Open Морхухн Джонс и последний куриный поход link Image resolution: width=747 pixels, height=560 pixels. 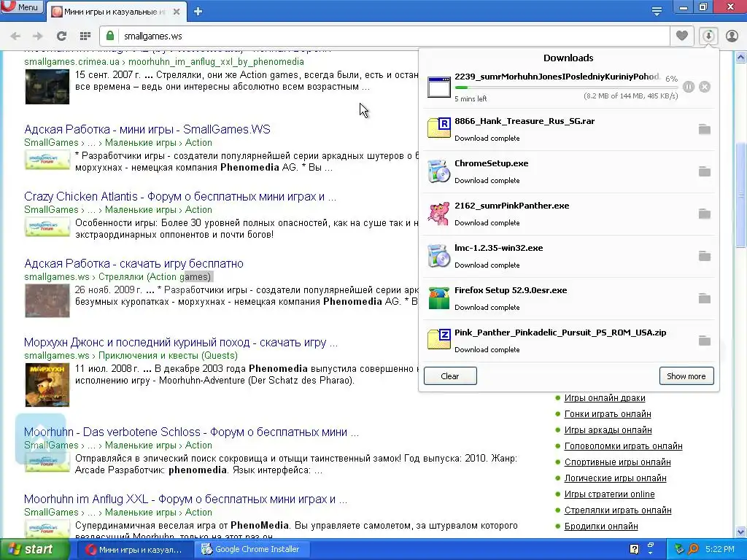(x=181, y=343)
